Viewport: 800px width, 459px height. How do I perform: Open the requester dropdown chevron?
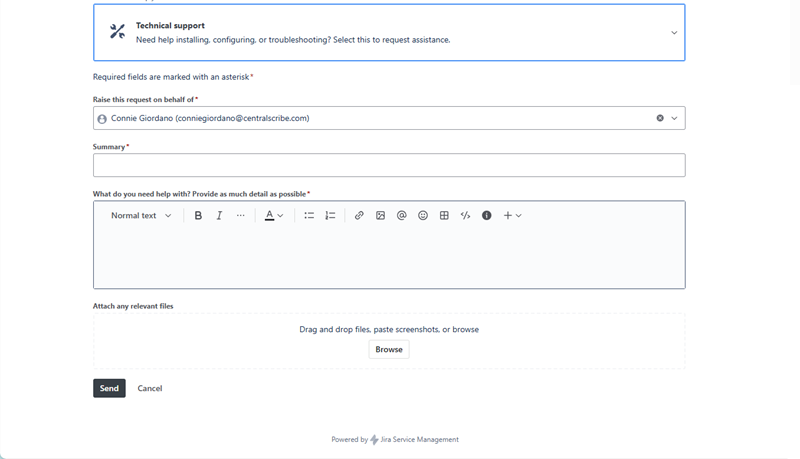coord(674,118)
